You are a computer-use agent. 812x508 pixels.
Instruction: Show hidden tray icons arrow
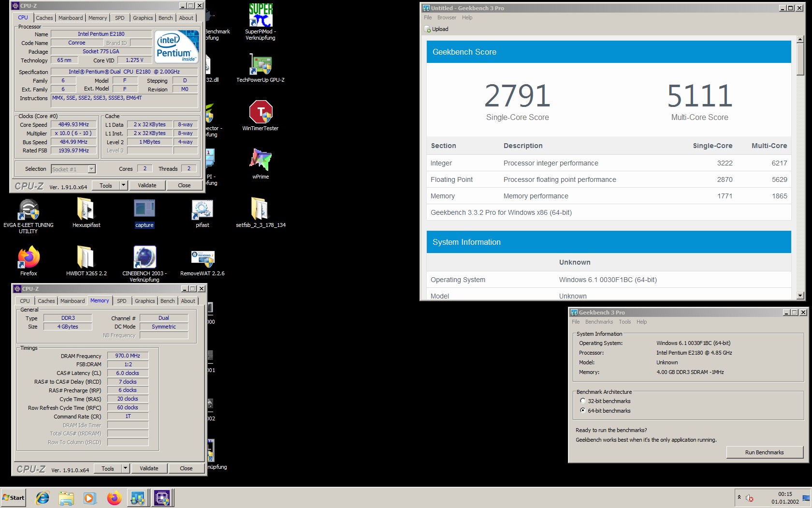(739, 497)
